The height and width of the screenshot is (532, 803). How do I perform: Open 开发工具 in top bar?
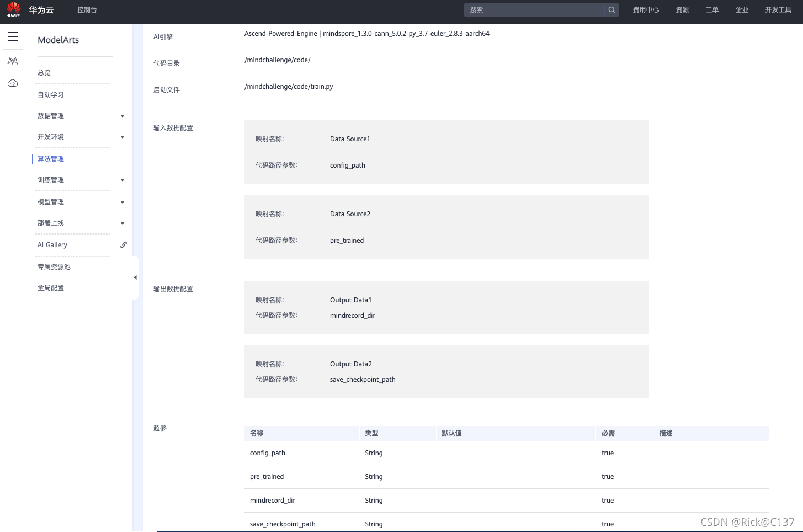click(778, 10)
